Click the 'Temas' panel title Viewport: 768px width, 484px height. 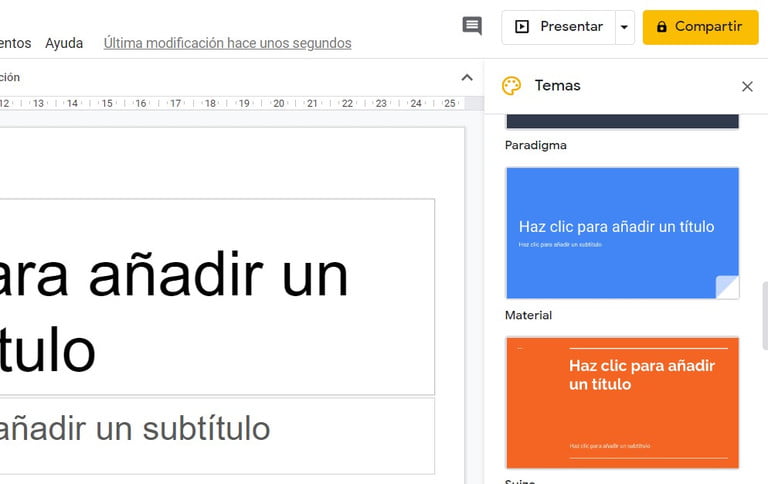[557, 86]
